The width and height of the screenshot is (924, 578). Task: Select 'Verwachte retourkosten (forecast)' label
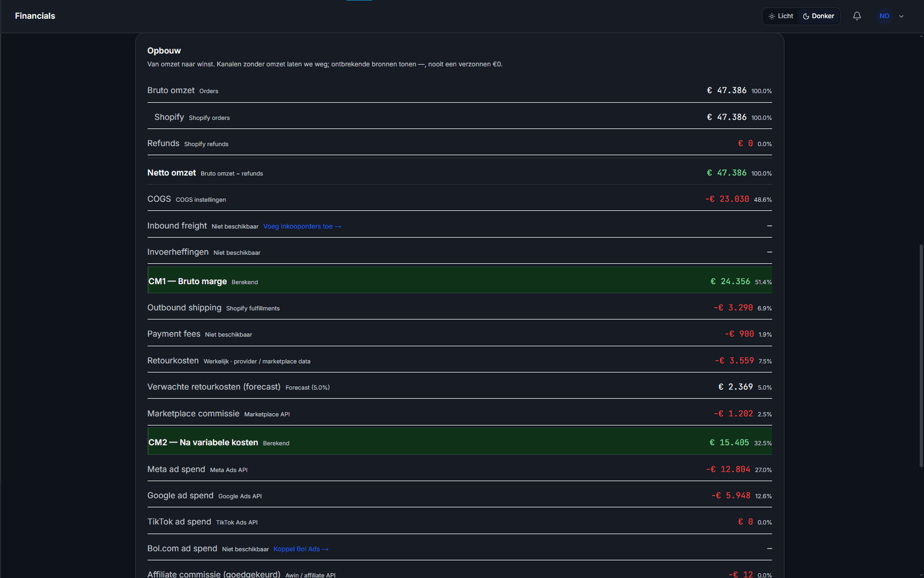coord(214,387)
